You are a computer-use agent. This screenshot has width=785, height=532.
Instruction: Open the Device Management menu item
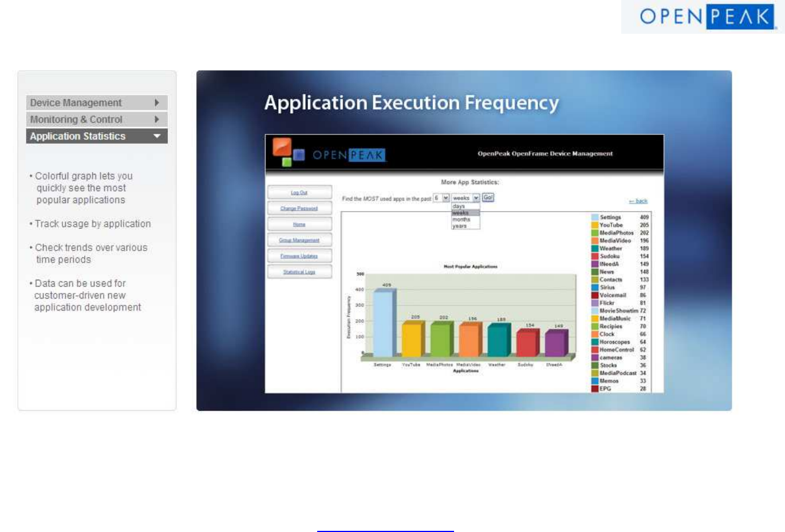pos(97,103)
